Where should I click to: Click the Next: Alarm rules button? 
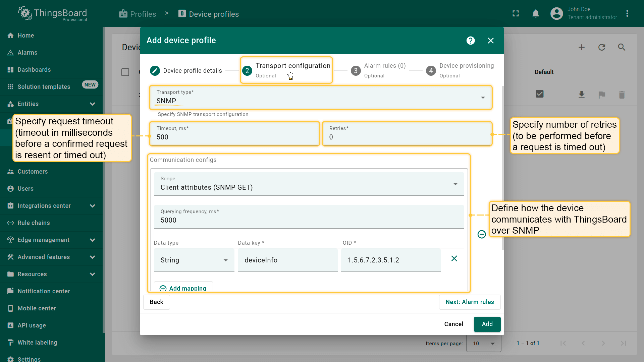(x=470, y=302)
